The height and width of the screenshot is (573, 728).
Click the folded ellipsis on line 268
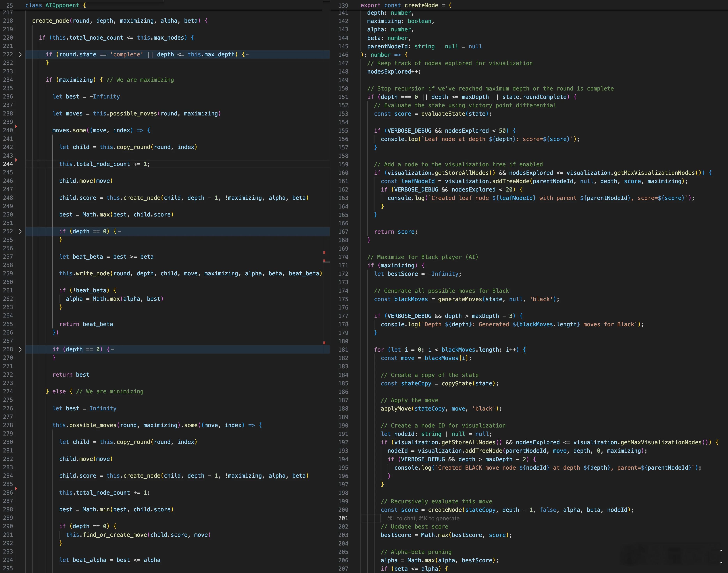click(113, 349)
